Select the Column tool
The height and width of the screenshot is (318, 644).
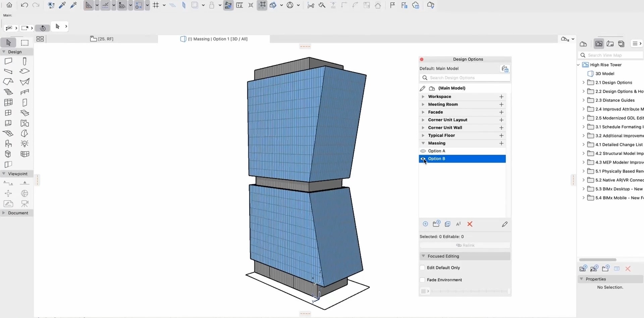point(24,61)
